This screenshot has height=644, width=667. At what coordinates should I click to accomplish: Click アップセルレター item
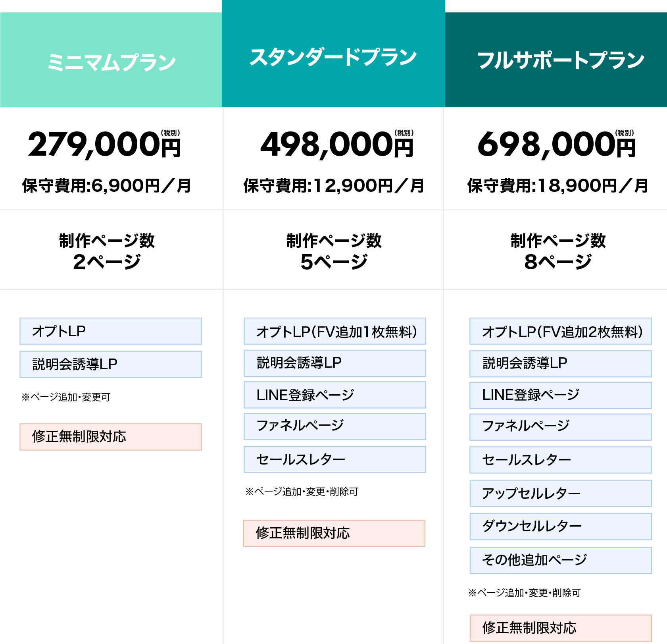pos(560,493)
